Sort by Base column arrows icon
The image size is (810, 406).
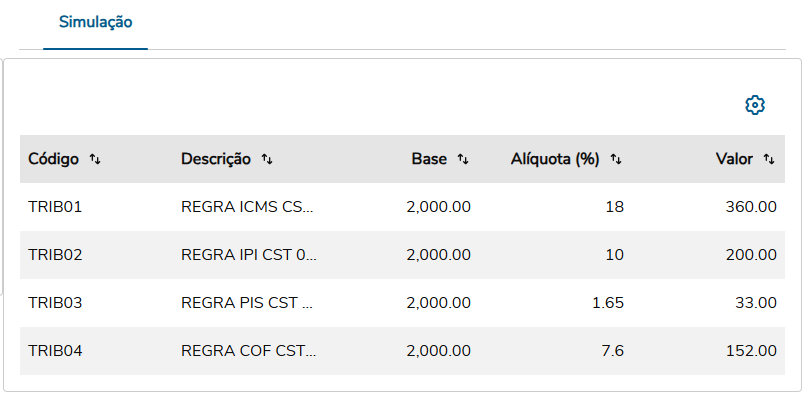click(463, 159)
